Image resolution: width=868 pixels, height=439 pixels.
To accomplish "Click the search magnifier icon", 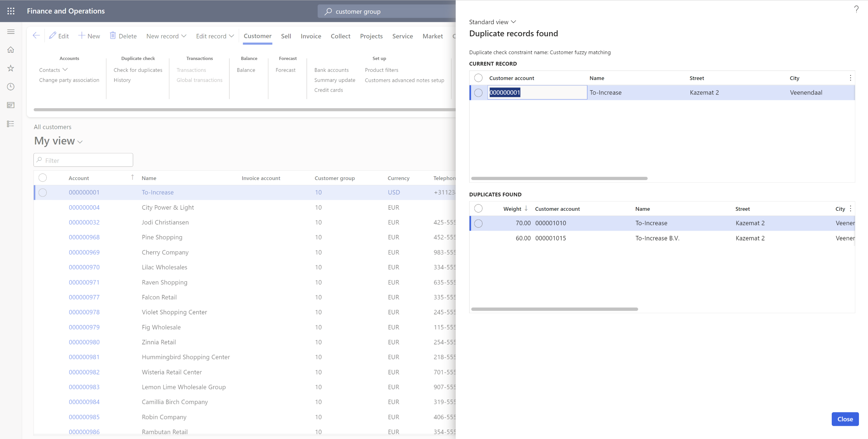I will pyautogui.click(x=328, y=12).
